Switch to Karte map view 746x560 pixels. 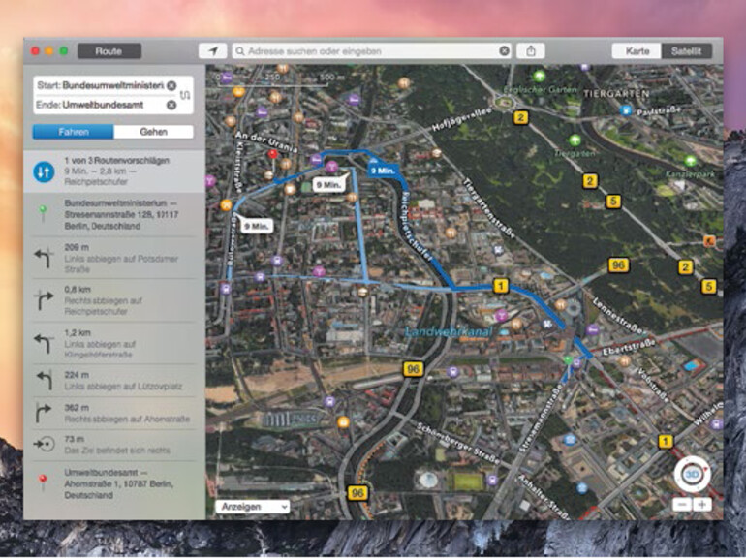[637, 51]
